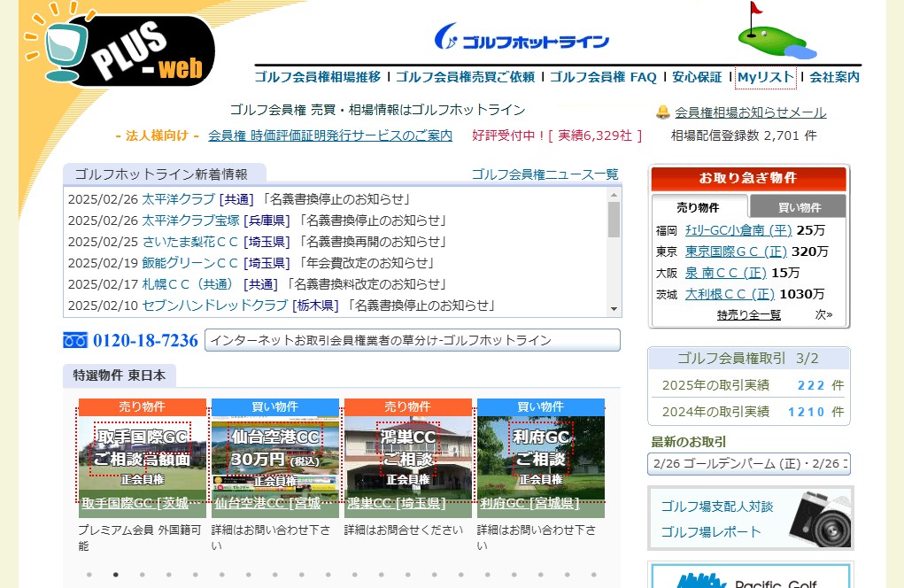Select the first carousel pagination dot
Screen dimensions: 904x588
pos(89,575)
